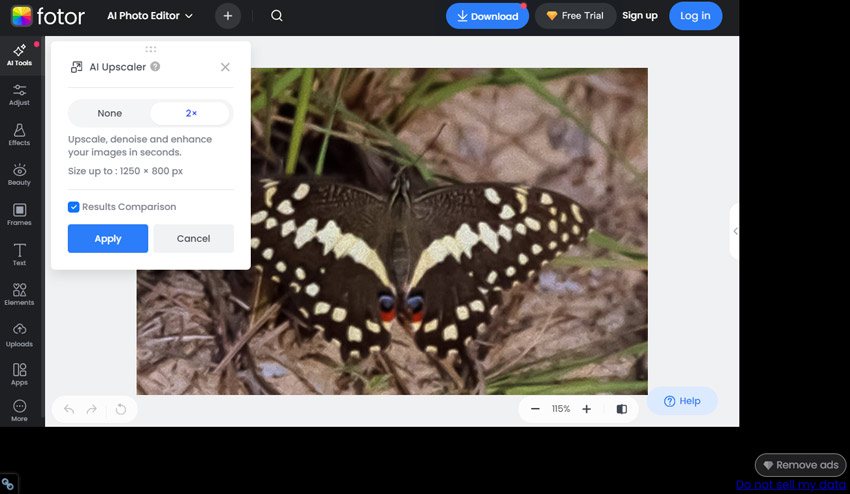This screenshot has width=850, height=494.
Task: Click the redo arrow
Action: 92,409
